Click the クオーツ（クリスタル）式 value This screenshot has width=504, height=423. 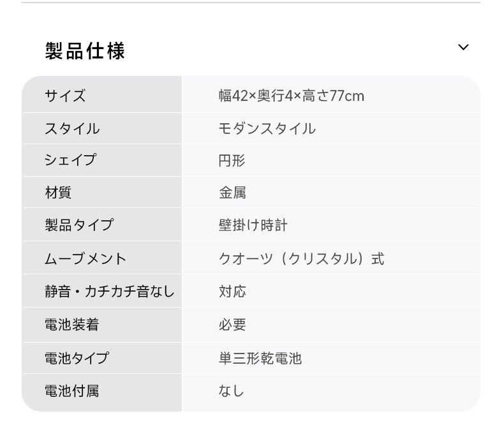301,259
